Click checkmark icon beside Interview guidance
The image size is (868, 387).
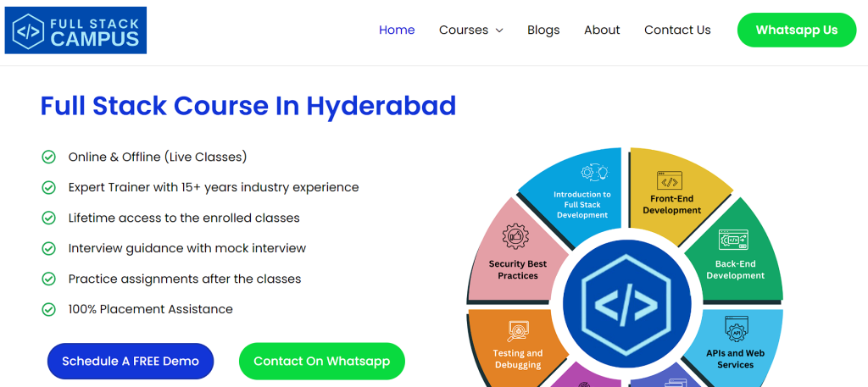click(48, 248)
